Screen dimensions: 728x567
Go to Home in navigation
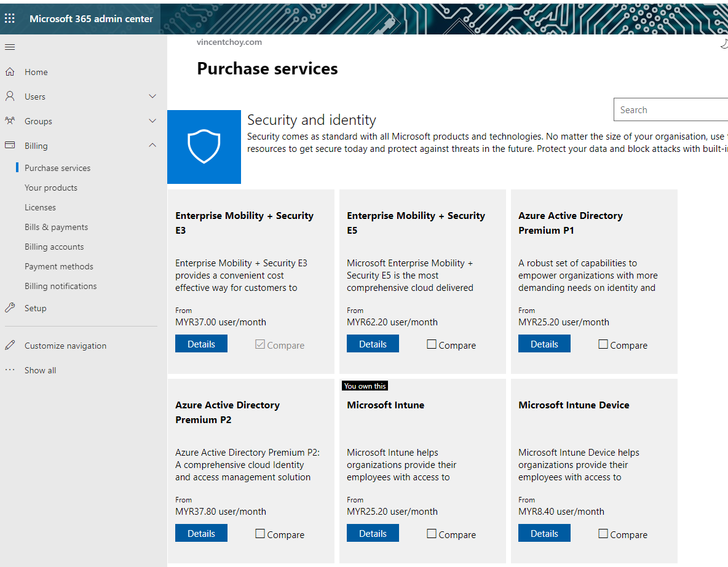click(x=36, y=72)
